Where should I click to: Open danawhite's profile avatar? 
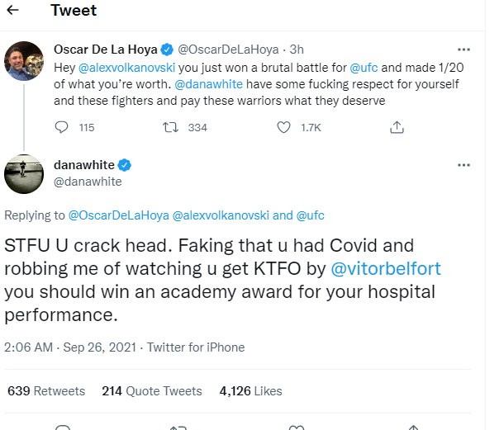25,172
